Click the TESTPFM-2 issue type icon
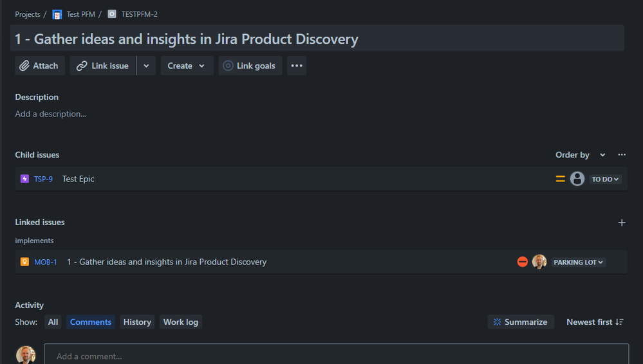This screenshot has height=364, width=643. pos(112,14)
